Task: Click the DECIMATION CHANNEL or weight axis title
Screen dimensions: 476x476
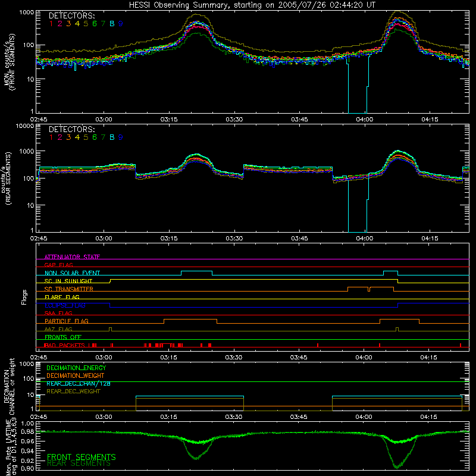Action: 9,386
